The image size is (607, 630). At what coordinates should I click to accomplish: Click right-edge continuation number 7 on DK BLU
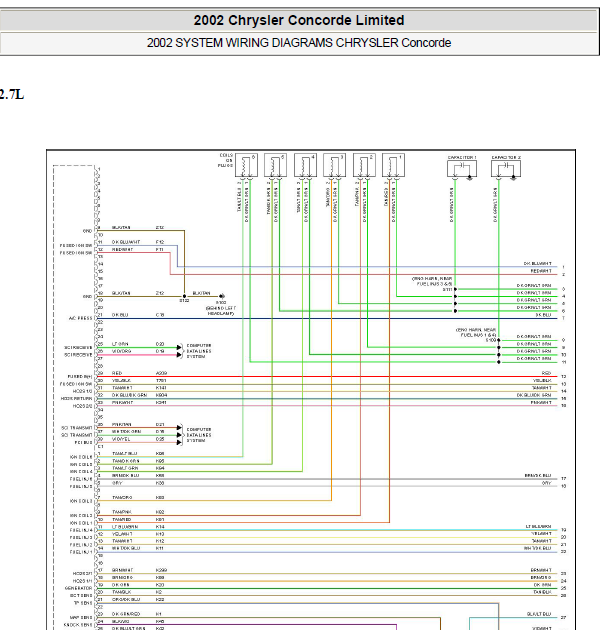click(x=564, y=318)
